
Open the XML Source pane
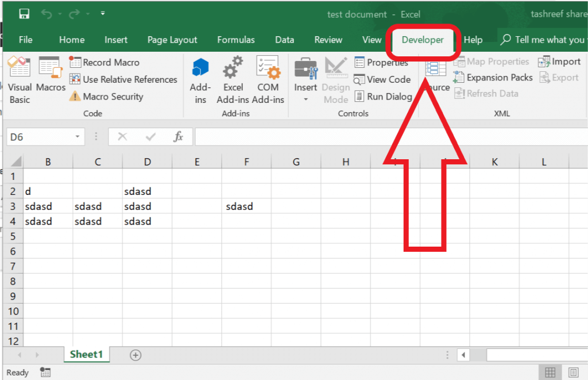(436, 76)
